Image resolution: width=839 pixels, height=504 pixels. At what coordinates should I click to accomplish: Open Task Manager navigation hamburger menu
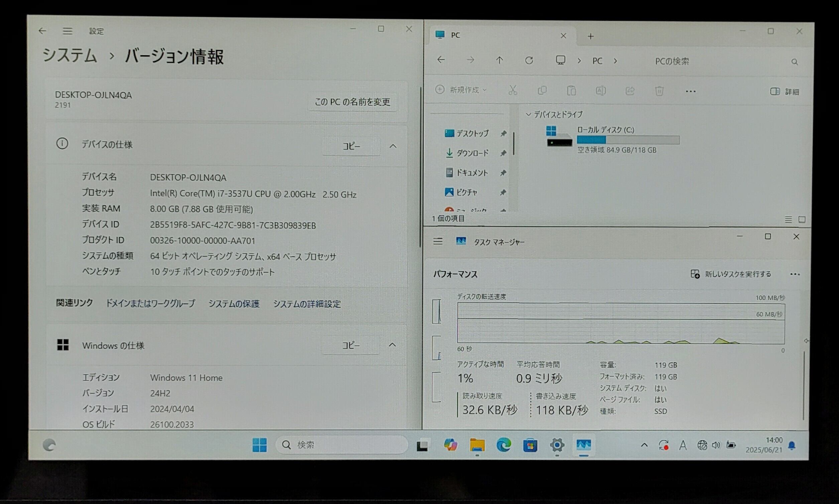438,241
